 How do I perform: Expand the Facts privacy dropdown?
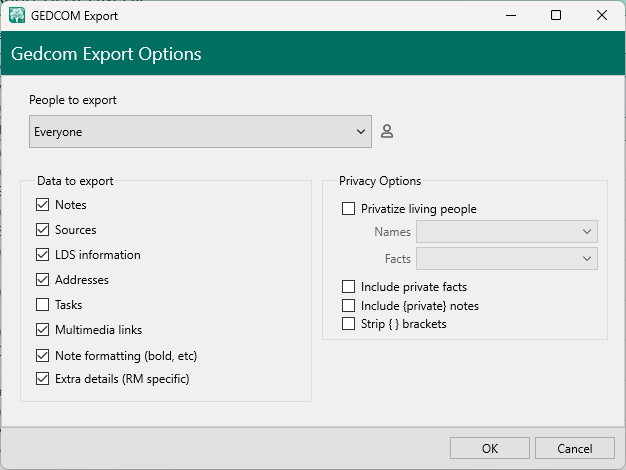point(507,259)
